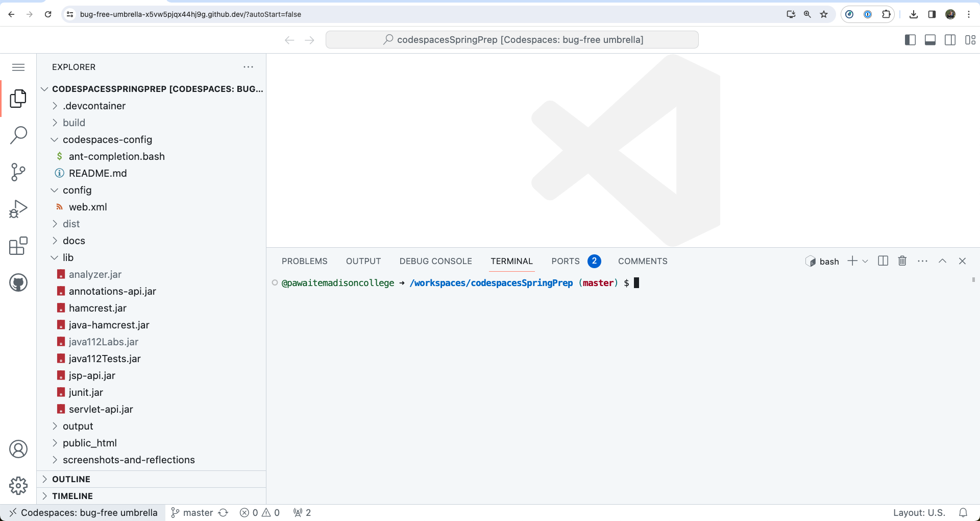The image size is (980, 521).
Task: Collapse the codespaces-config folder
Action: click(152, 139)
